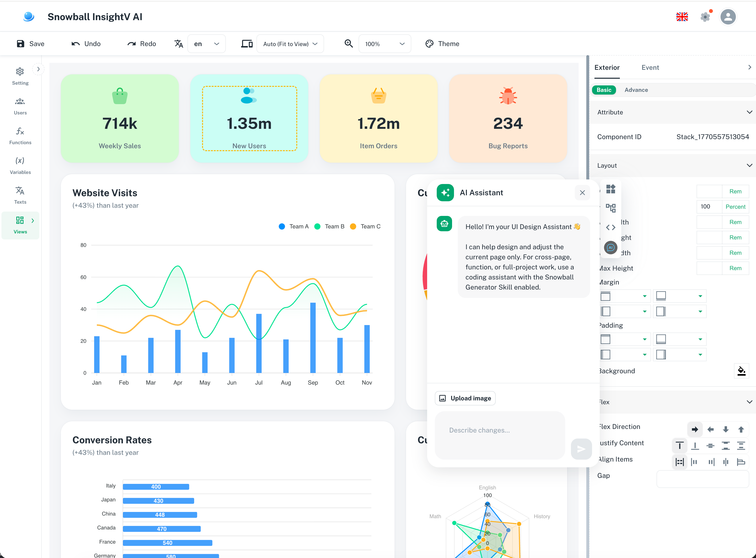Open the Views panel in sidebar
The height and width of the screenshot is (558, 756).
[20, 225]
